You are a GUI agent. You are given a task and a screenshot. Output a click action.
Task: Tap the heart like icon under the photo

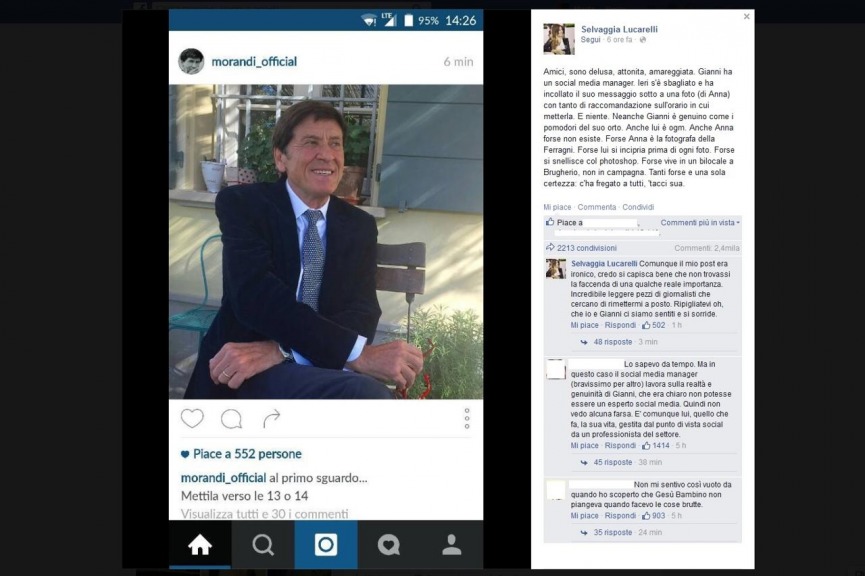[192, 419]
